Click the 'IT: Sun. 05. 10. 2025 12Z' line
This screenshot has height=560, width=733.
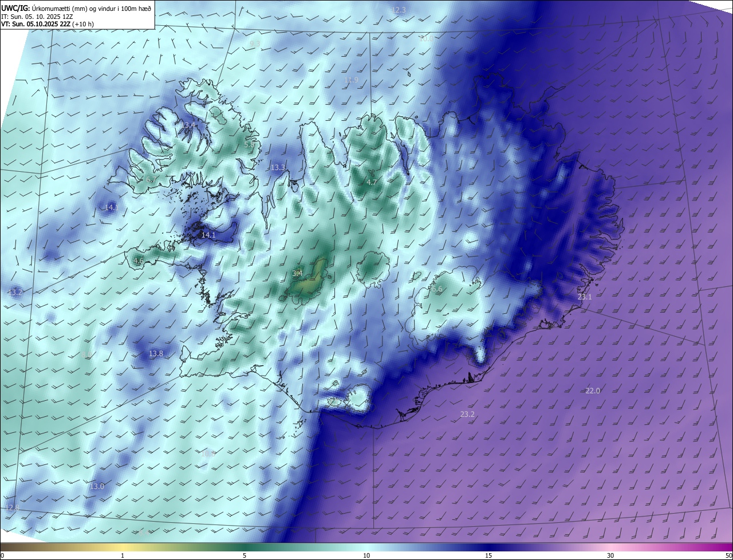point(37,17)
